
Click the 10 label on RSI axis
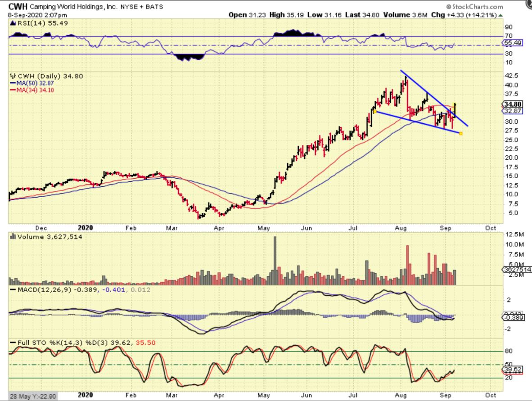pyautogui.click(x=509, y=63)
